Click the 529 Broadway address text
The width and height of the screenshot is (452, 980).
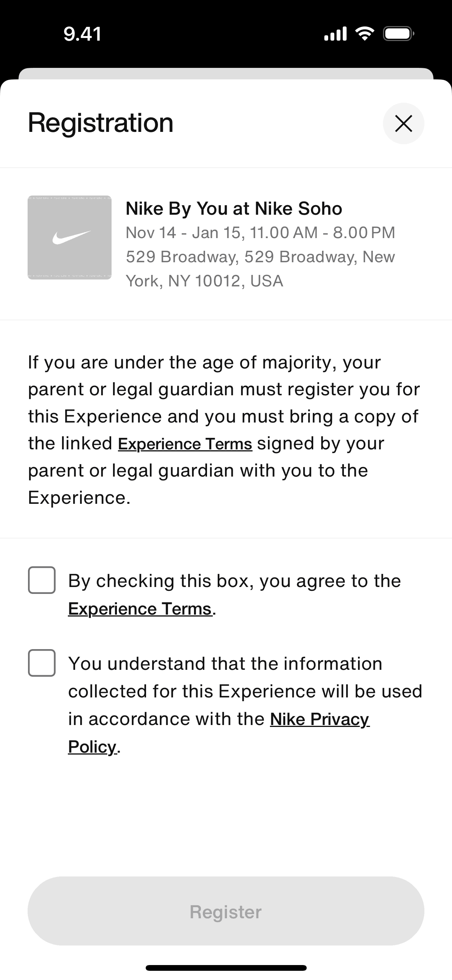click(x=260, y=268)
